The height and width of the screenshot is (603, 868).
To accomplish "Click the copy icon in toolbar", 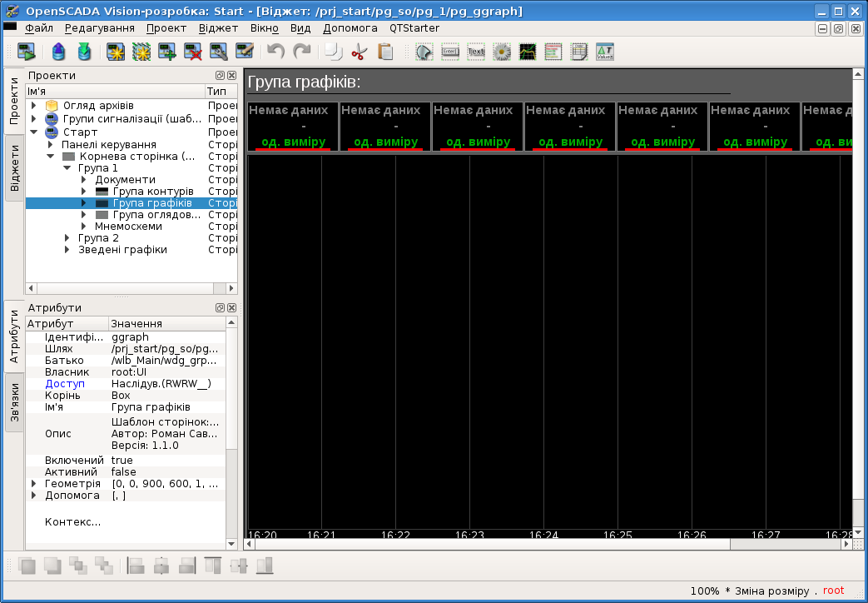I will 333,52.
